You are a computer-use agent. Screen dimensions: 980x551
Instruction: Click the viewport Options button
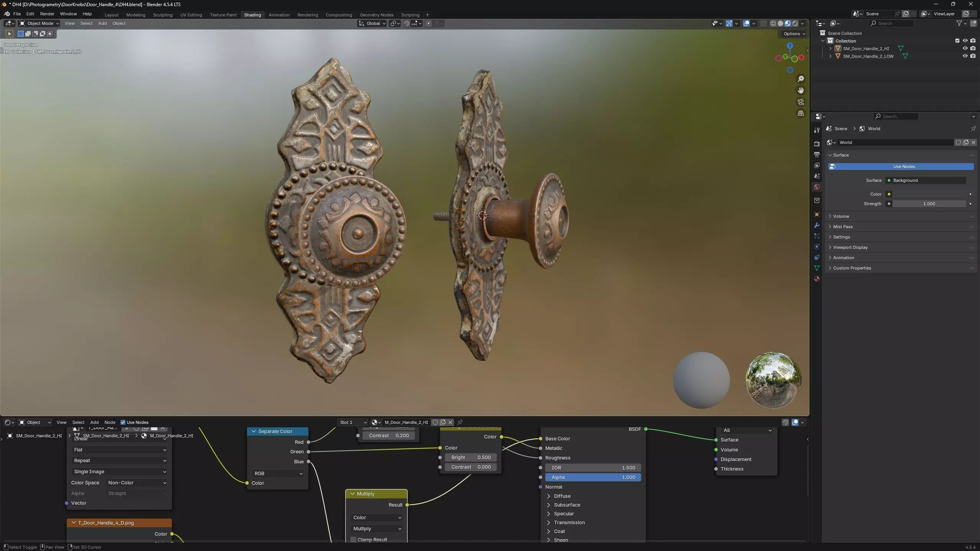793,34
